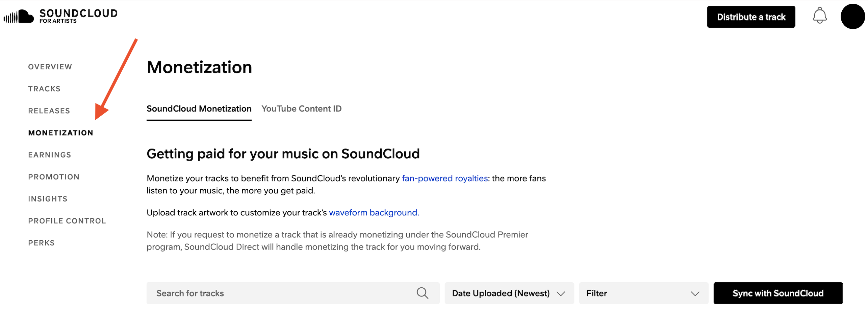868x311 pixels.
Task: Open Perks in the sidebar
Action: click(x=41, y=243)
